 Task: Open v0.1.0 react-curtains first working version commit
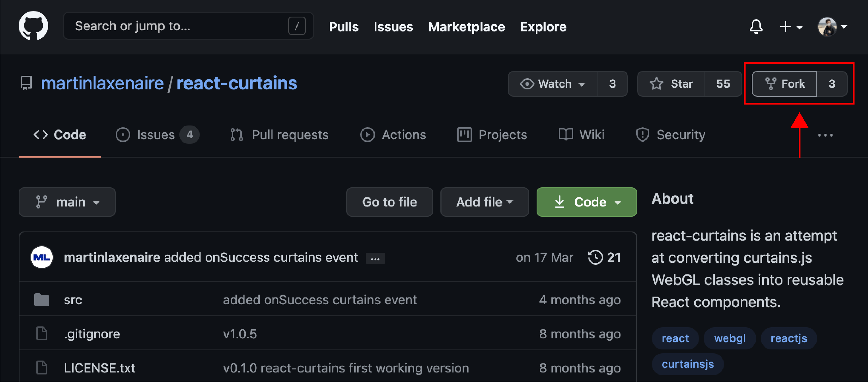click(346, 368)
